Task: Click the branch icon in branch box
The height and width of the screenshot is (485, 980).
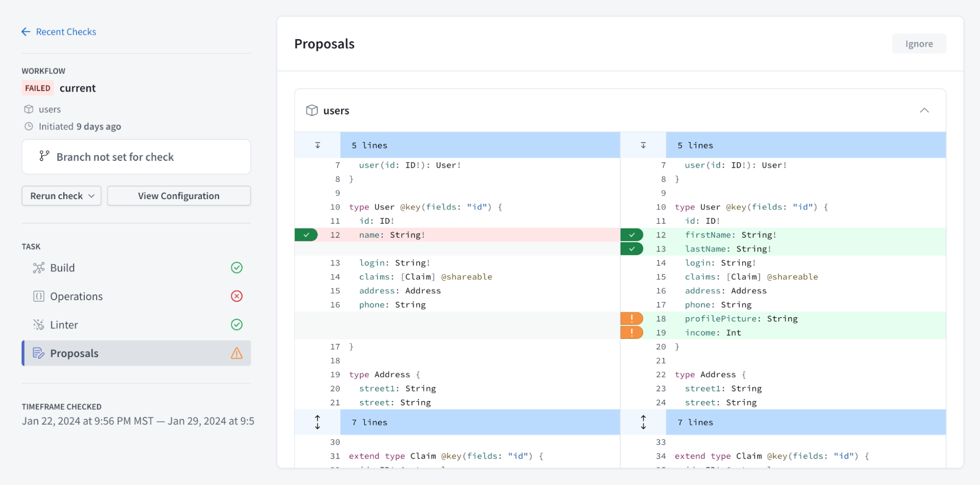Action: pyautogui.click(x=44, y=156)
